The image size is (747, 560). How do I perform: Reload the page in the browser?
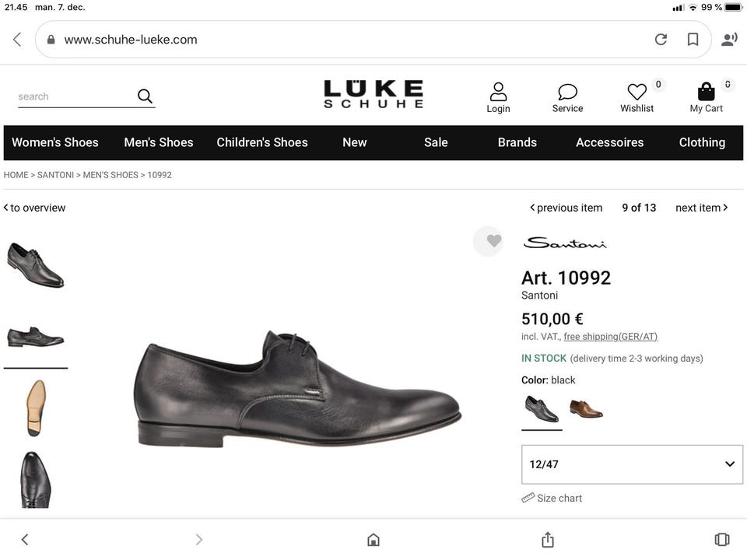tap(661, 40)
